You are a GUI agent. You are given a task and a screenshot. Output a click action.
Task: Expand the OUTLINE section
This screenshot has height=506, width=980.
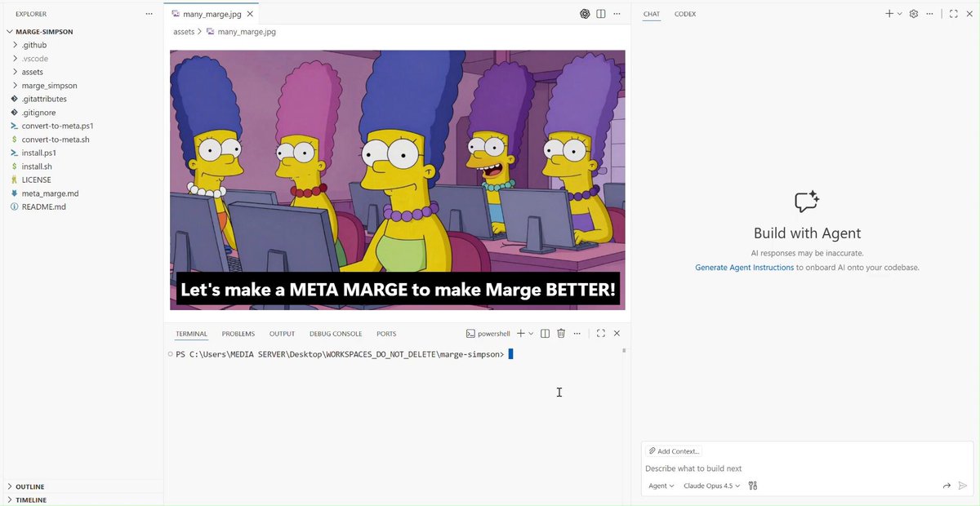click(30, 486)
